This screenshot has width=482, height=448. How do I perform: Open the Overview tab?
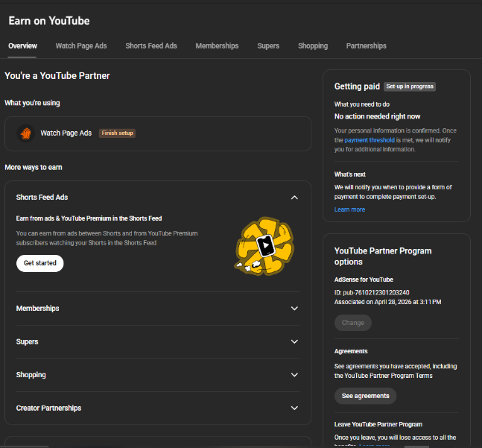22,46
